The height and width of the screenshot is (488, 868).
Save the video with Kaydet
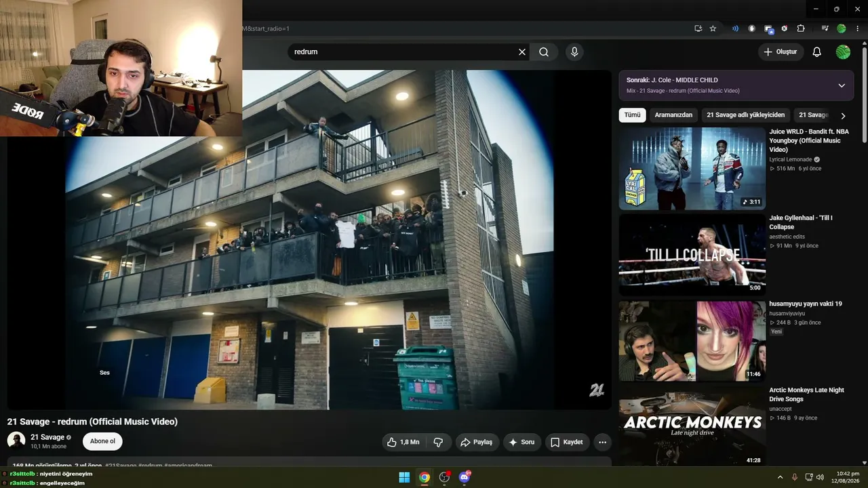(x=567, y=442)
